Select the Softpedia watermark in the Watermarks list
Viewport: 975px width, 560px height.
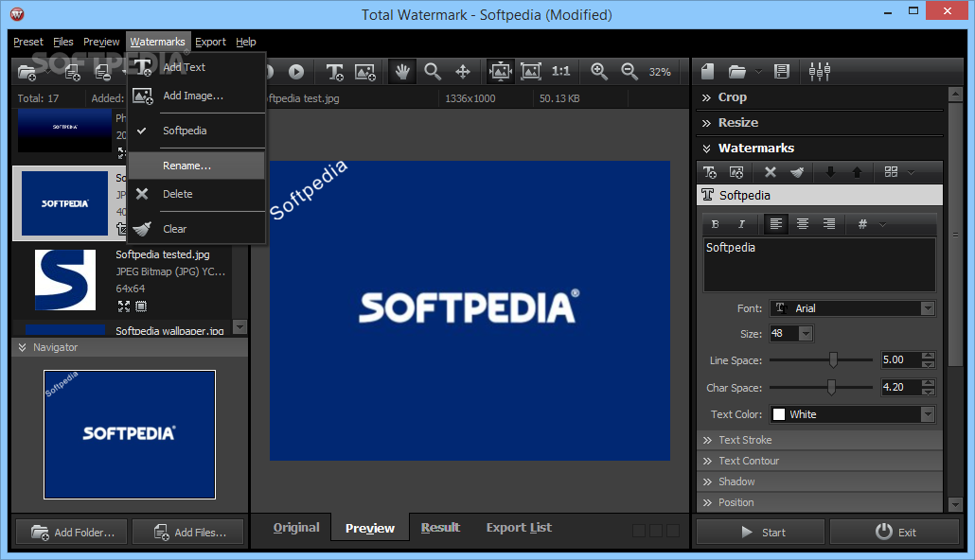coord(820,195)
